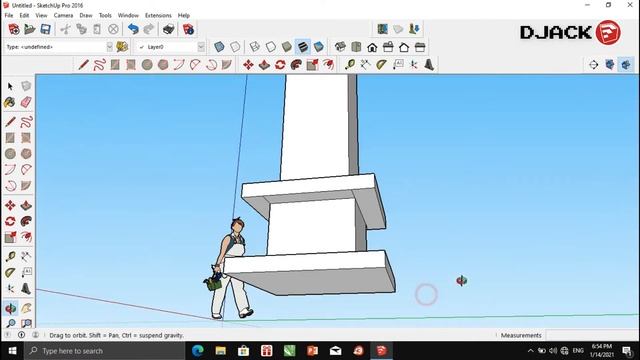This screenshot has height=360, width=640.
Task: Click the Windows search box
Action: point(104,351)
